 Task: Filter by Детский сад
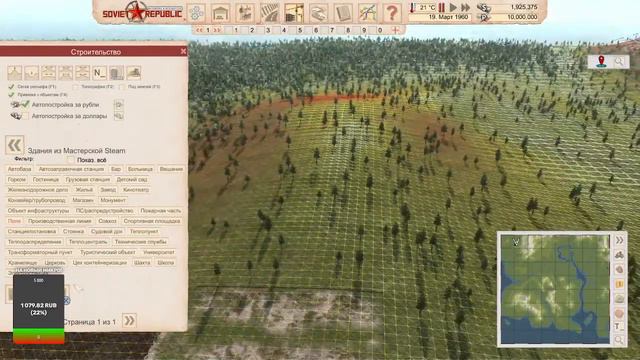[132, 180]
